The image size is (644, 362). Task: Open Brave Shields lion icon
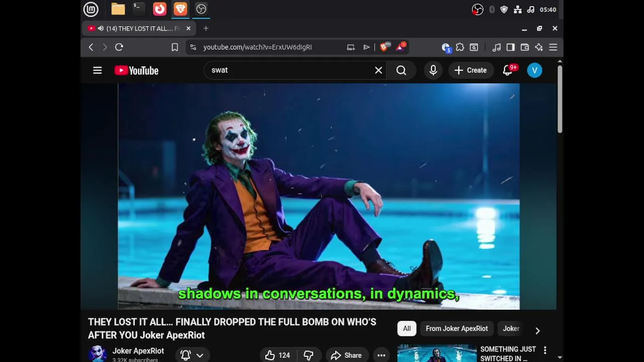pyautogui.click(x=385, y=47)
